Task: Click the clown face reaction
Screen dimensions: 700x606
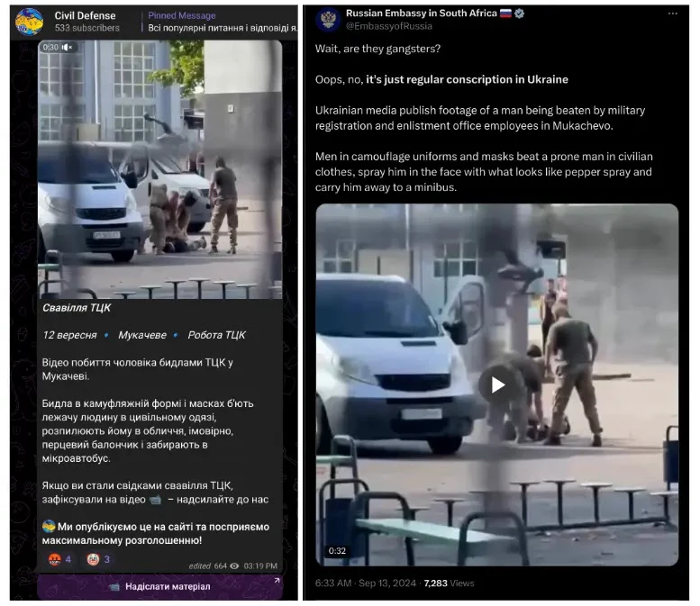Action: point(93,559)
